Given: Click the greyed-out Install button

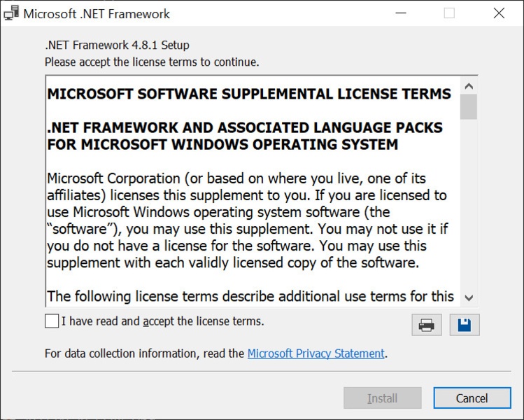Looking at the screenshot, I should pos(382,398).
